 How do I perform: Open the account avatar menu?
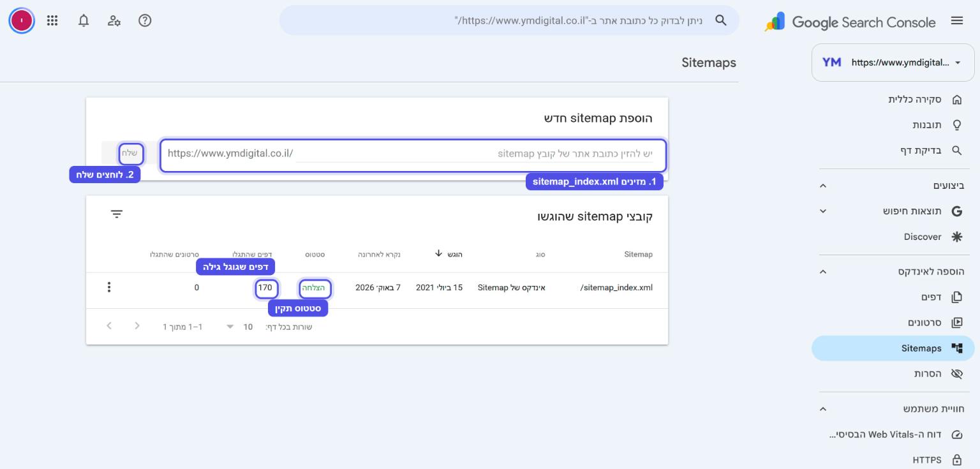click(x=22, y=20)
